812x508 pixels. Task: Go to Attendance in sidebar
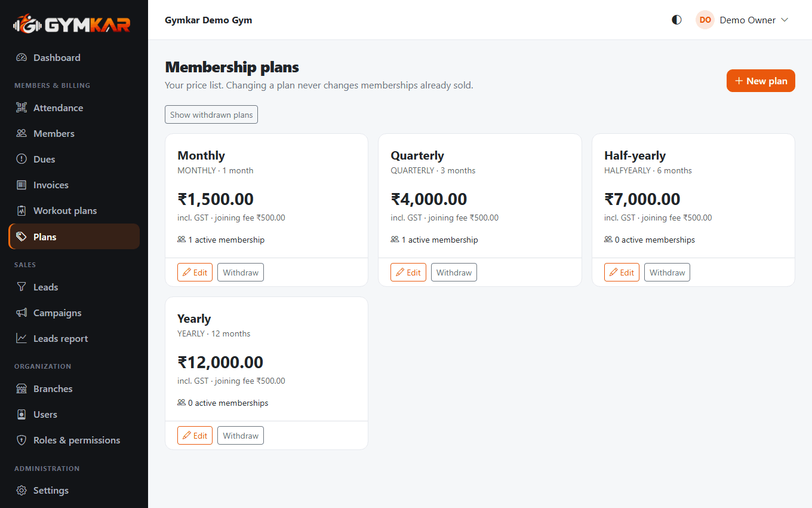74,108
